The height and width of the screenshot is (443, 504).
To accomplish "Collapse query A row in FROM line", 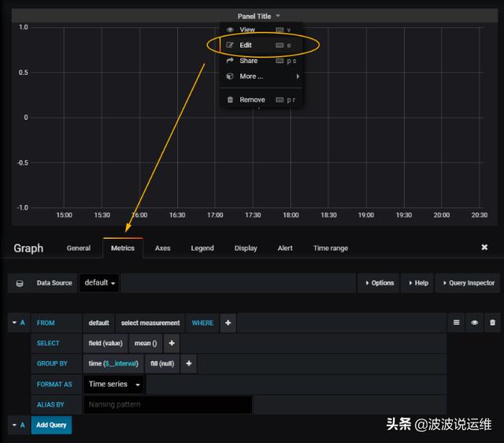I will [x=14, y=322].
